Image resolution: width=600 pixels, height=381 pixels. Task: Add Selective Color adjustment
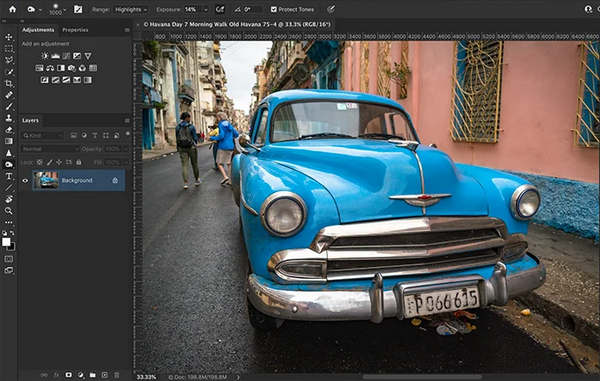click(x=77, y=80)
